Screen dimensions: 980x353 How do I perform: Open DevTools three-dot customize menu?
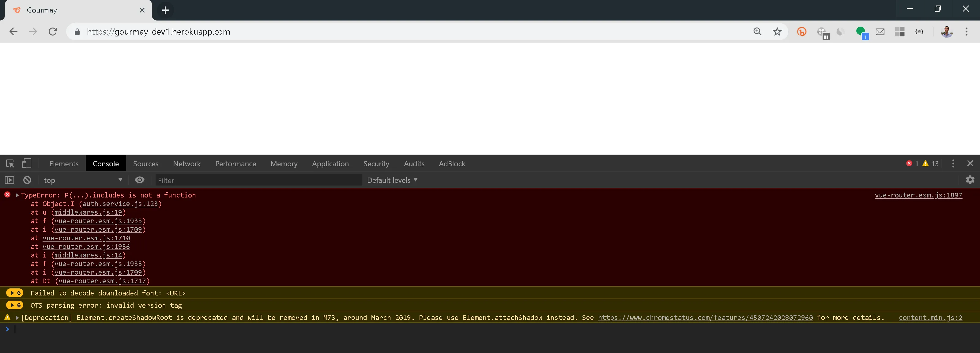[x=953, y=163]
